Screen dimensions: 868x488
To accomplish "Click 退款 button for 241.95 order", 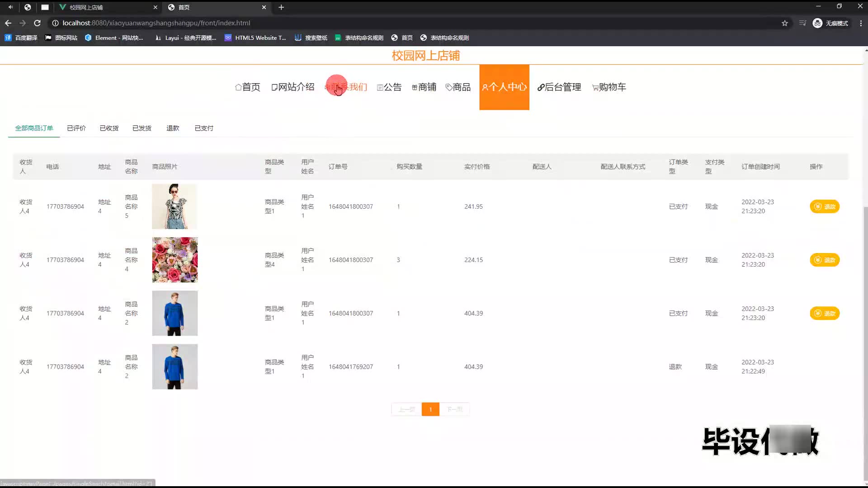I will tap(824, 206).
